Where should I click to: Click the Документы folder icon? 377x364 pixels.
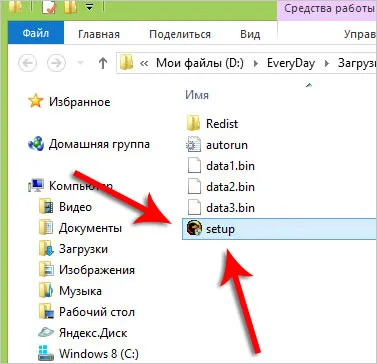46,228
